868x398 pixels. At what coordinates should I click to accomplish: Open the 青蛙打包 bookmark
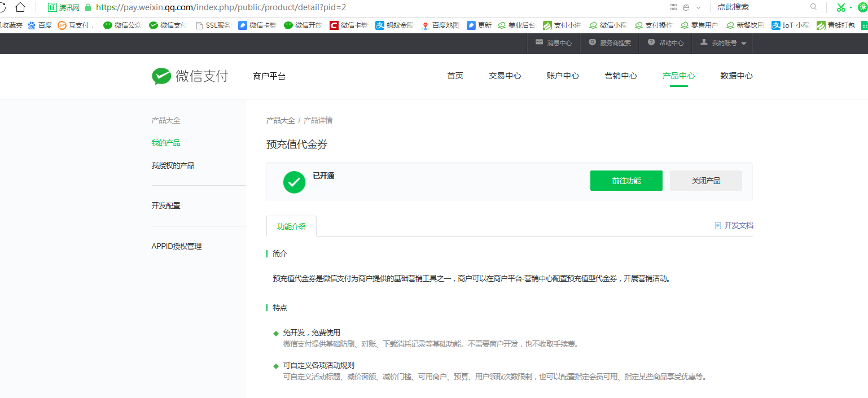[836, 25]
